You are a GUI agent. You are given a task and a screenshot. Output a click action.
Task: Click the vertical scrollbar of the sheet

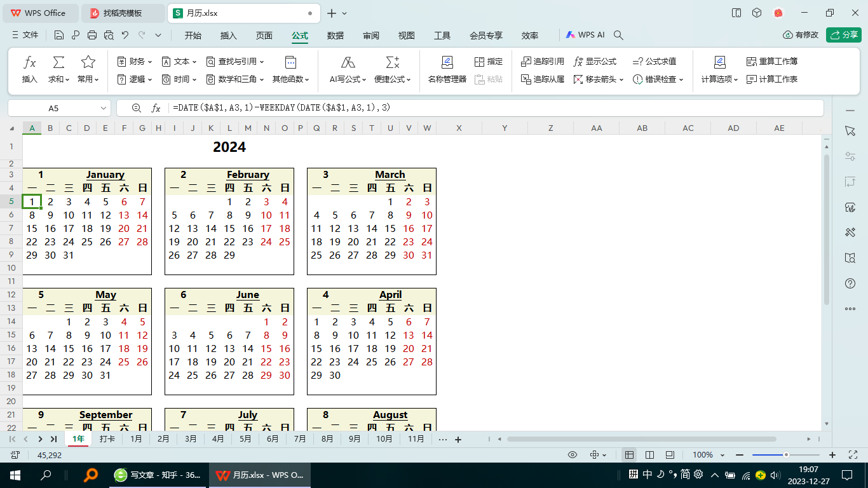pos(827,229)
